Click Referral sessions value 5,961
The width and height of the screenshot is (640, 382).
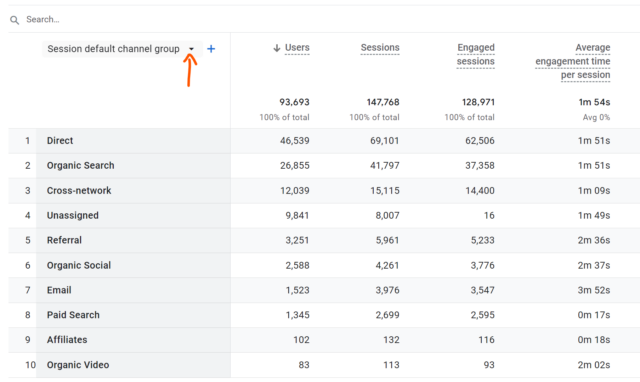[387, 240]
